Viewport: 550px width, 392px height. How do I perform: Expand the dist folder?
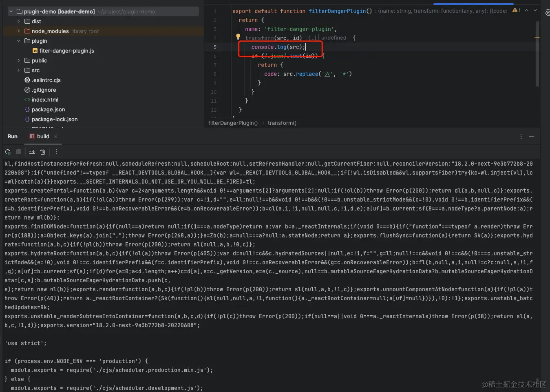point(18,21)
